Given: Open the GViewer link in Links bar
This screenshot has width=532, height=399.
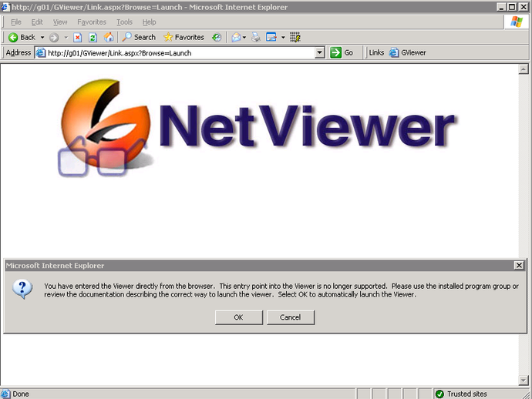Looking at the screenshot, I should [408, 53].
